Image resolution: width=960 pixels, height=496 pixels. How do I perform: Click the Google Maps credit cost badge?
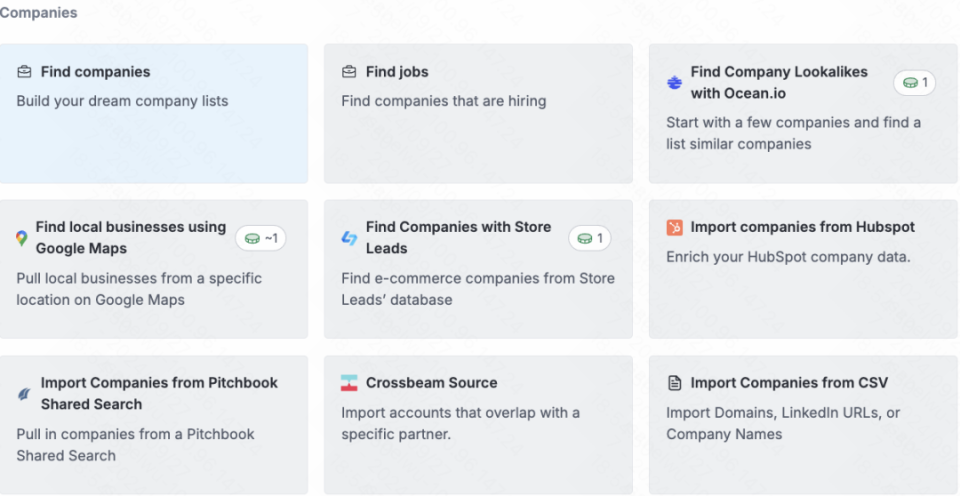261,238
